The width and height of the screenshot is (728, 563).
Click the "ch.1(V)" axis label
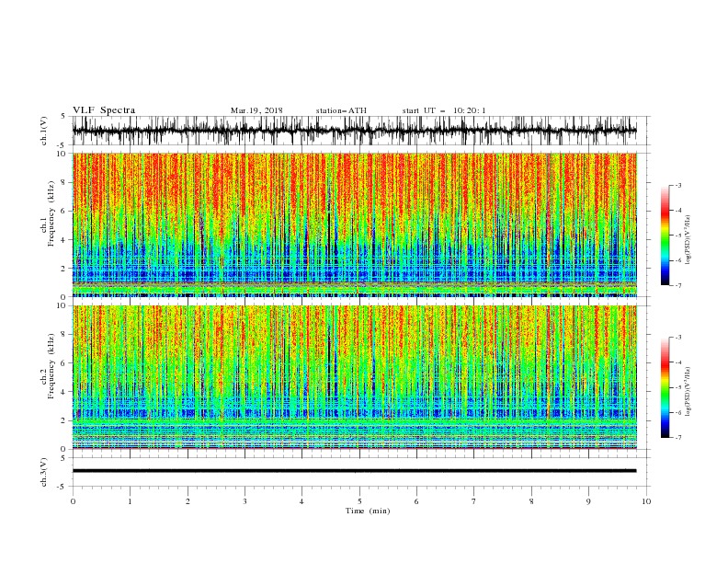coord(44,131)
